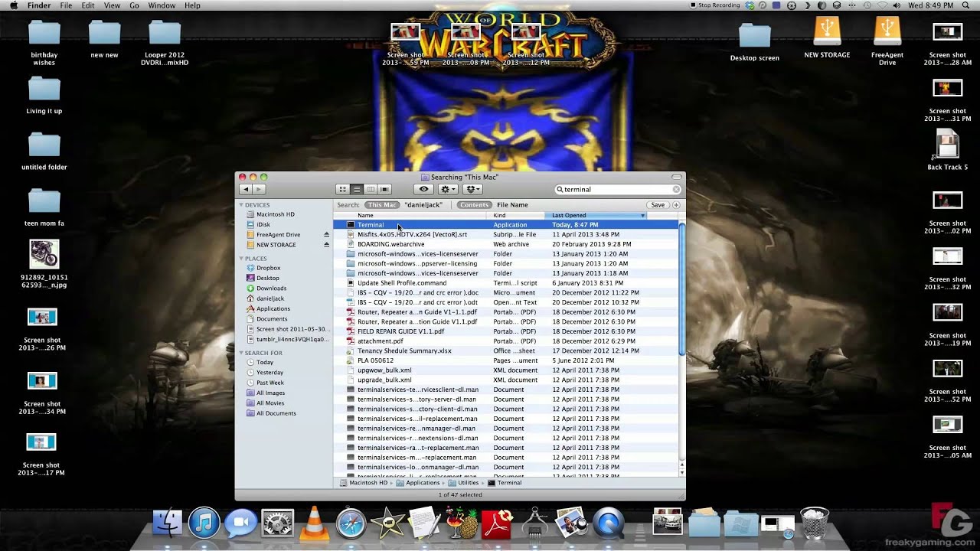The image size is (980, 551).
Task: Select iDisk in sidebar
Action: click(x=263, y=224)
